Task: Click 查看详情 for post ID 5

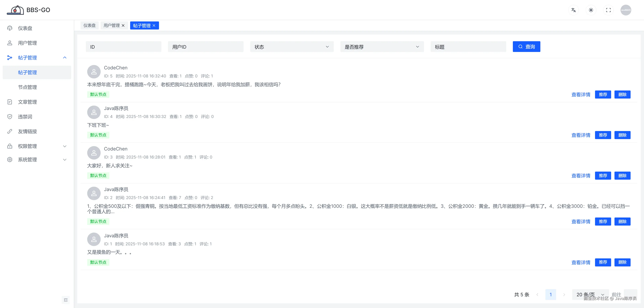Action: click(580, 95)
